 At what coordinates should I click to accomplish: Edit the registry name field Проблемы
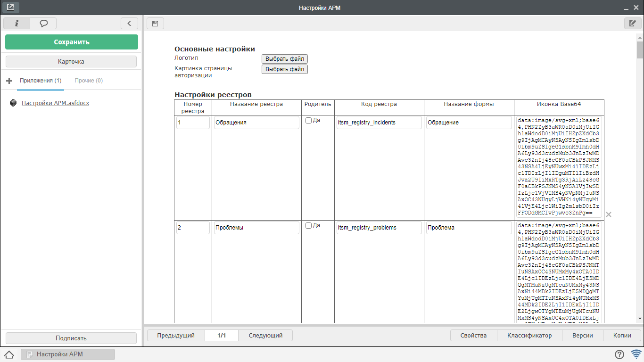(256, 228)
